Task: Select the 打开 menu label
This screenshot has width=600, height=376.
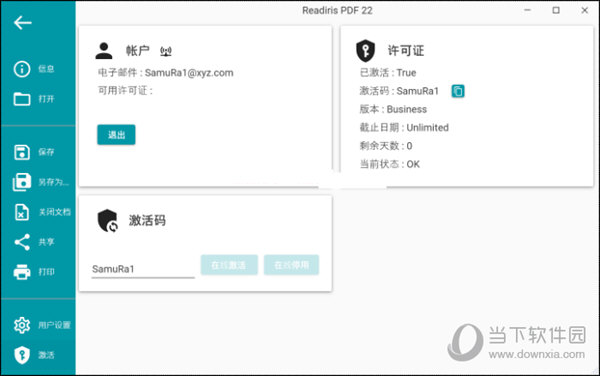Action: pos(46,99)
